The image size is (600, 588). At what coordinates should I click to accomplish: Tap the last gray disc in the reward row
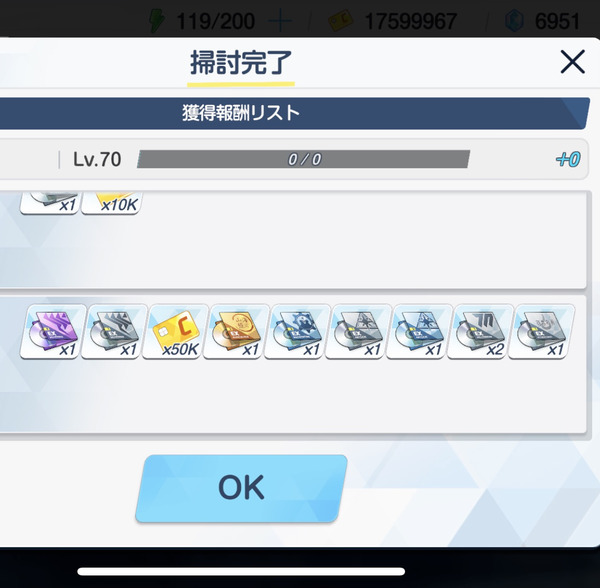541,331
